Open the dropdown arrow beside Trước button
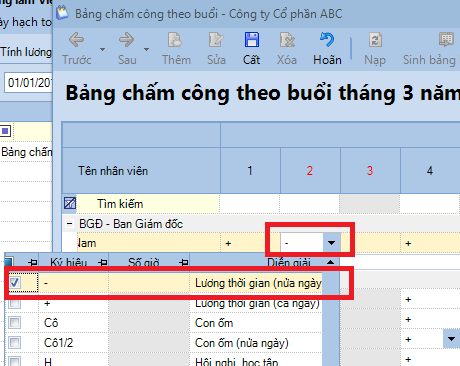The height and width of the screenshot is (366, 460). [102, 49]
